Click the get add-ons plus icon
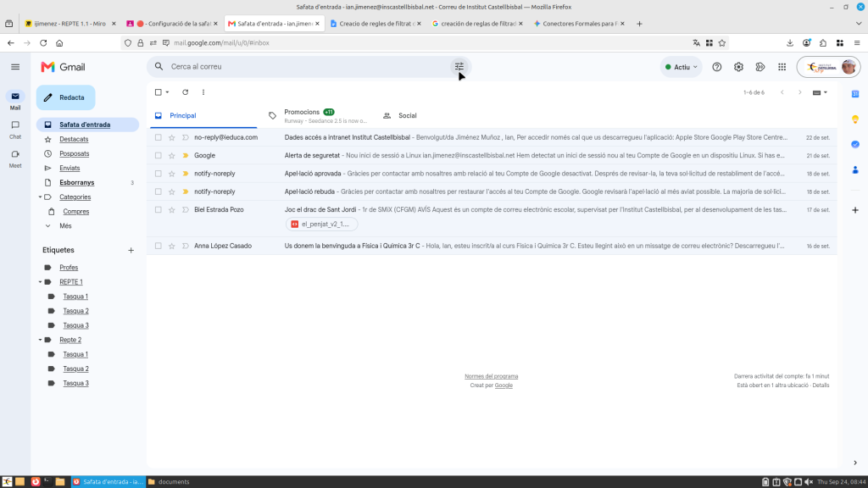This screenshot has height=488, width=868. pyautogui.click(x=855, y=210)
